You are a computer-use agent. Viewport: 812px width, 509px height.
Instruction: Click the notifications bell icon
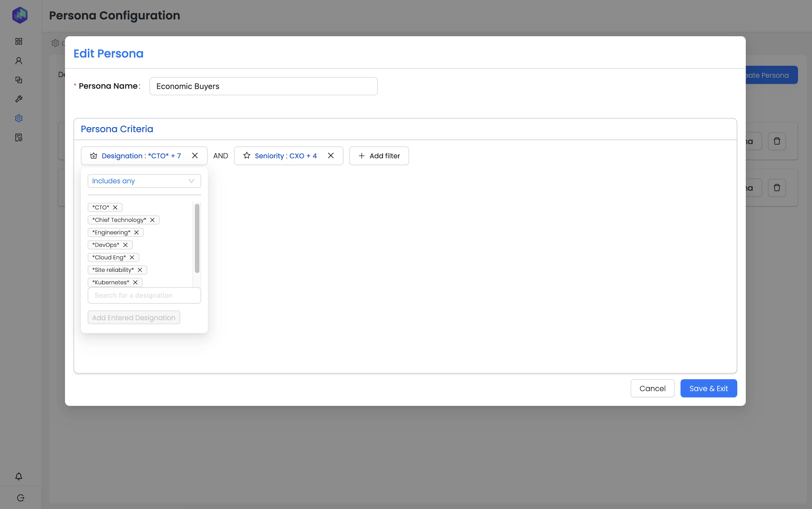pos(19,476)
